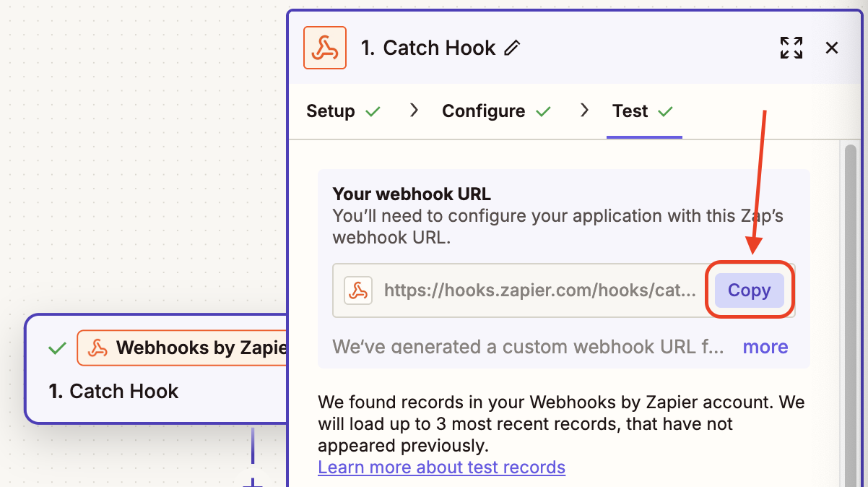This screenshot has height=487, width=868.
Task: Click the webhook URL field
Action: click(564, 290)
